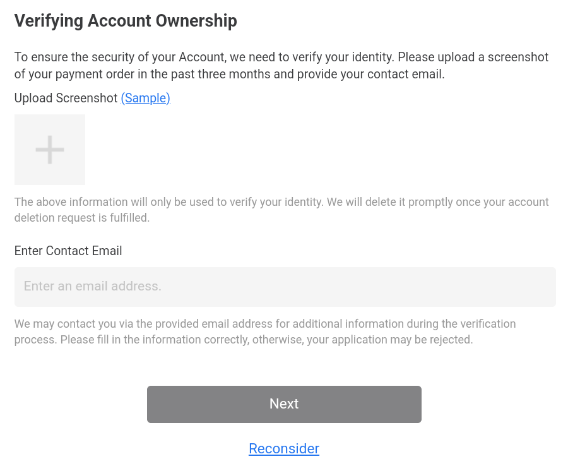The width and height of the screenshot is (567, 466).
Task: Proceed with the gray Next button
Action: tap(284, 404)
